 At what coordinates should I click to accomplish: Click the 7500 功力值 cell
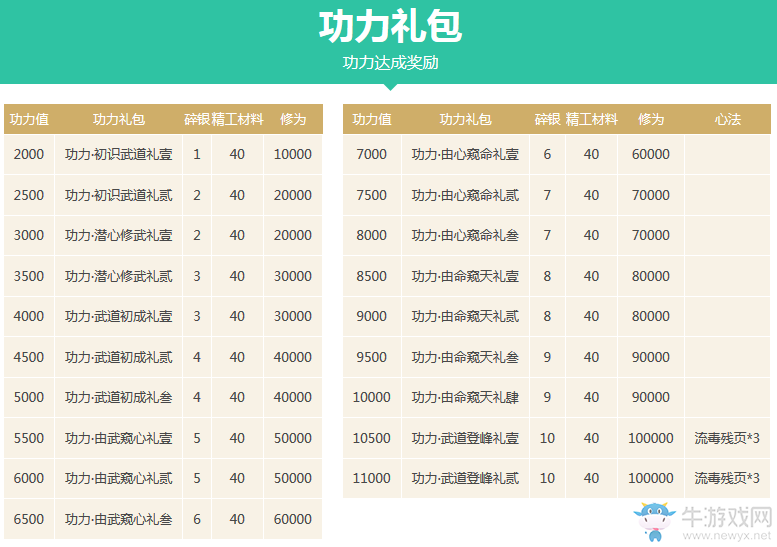click(372, 195)
